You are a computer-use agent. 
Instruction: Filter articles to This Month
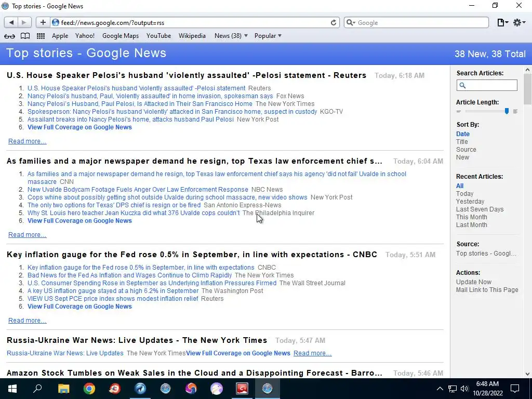tap(471, 217)
